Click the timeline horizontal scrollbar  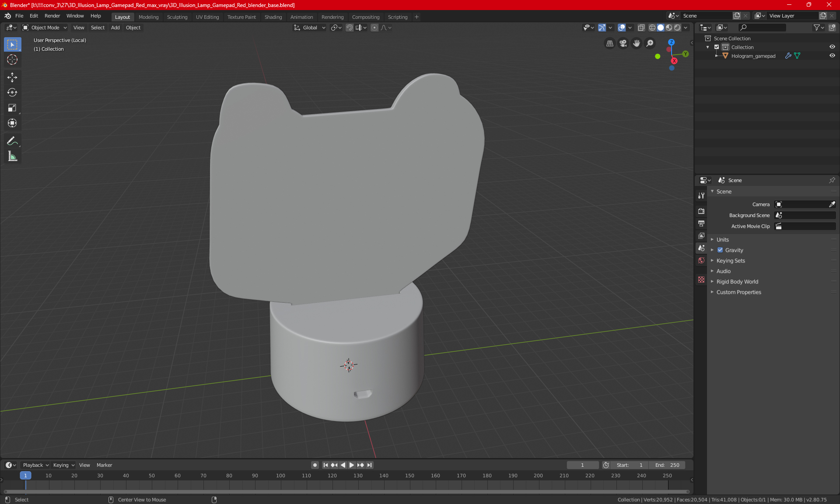[x=346, y=492]
